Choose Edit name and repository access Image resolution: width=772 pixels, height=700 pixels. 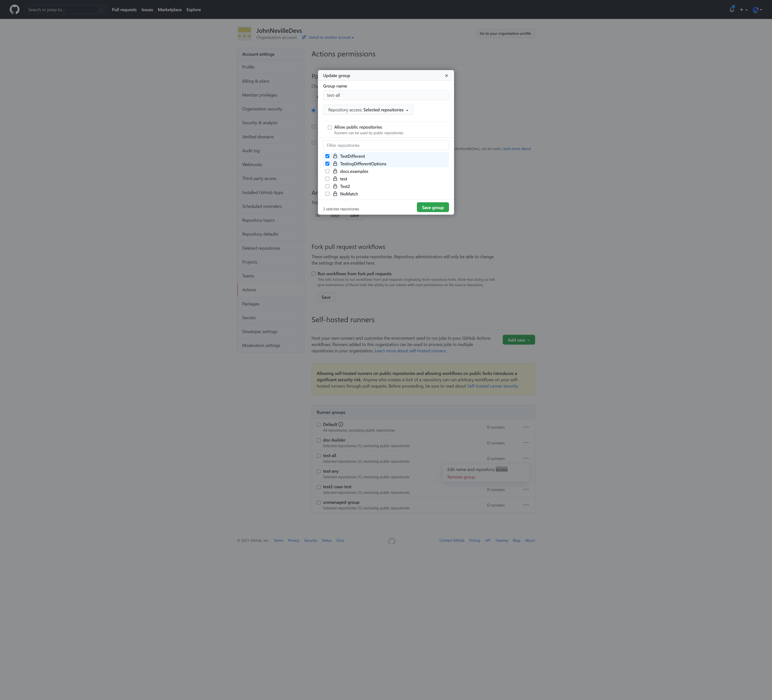pyautogui.click(x=477, y=470)
